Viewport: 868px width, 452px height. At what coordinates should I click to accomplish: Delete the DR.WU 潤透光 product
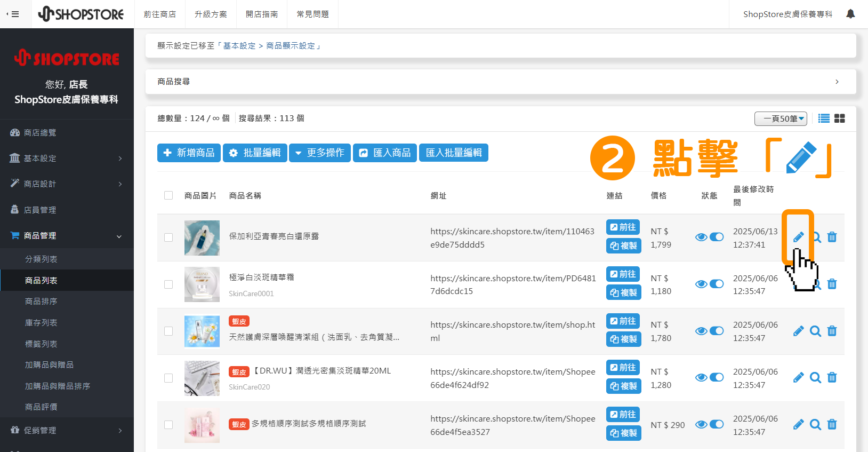(x=832, y=378)
